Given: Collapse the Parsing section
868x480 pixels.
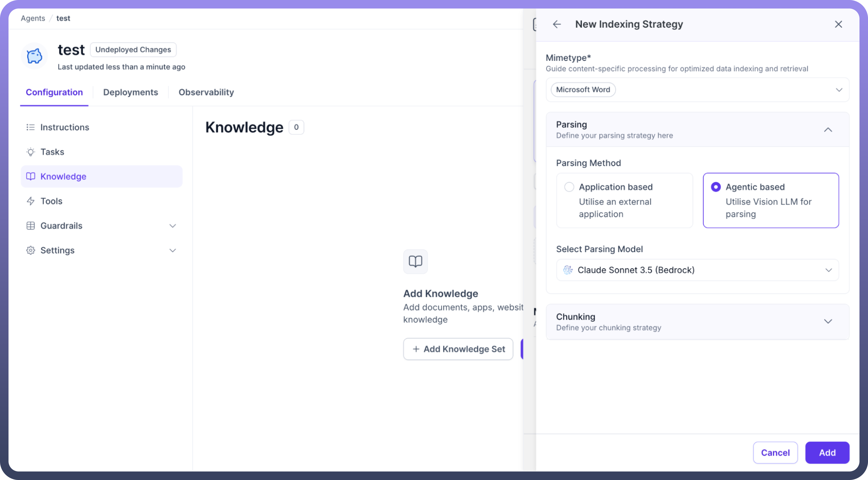Looking at the screenshot, I should (828, 130).
